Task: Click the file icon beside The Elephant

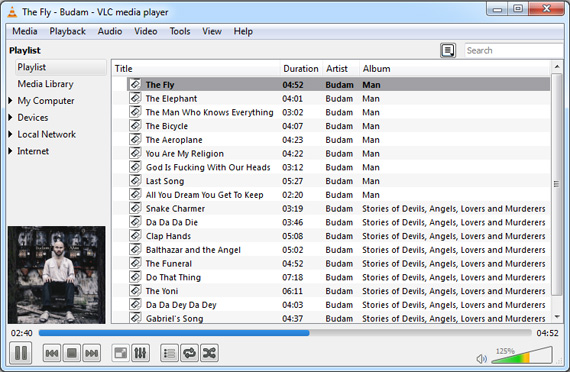Action: point(135,98)
